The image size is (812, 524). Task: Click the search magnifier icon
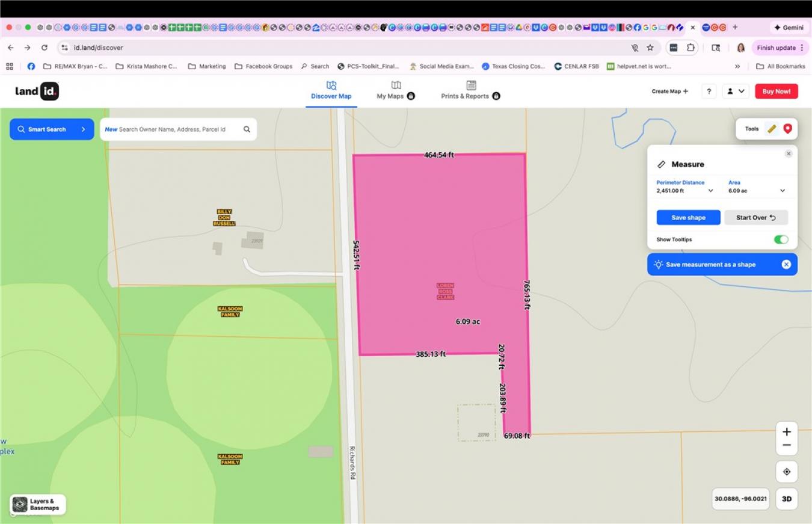[x=247, y=129]
